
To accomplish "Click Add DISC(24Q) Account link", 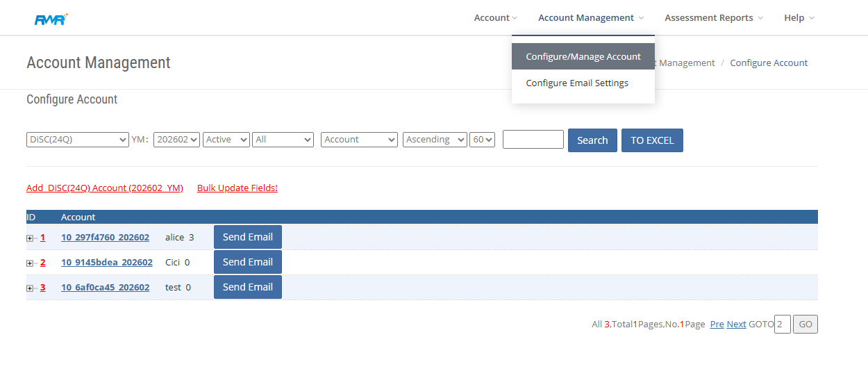I will click(105, 188).
